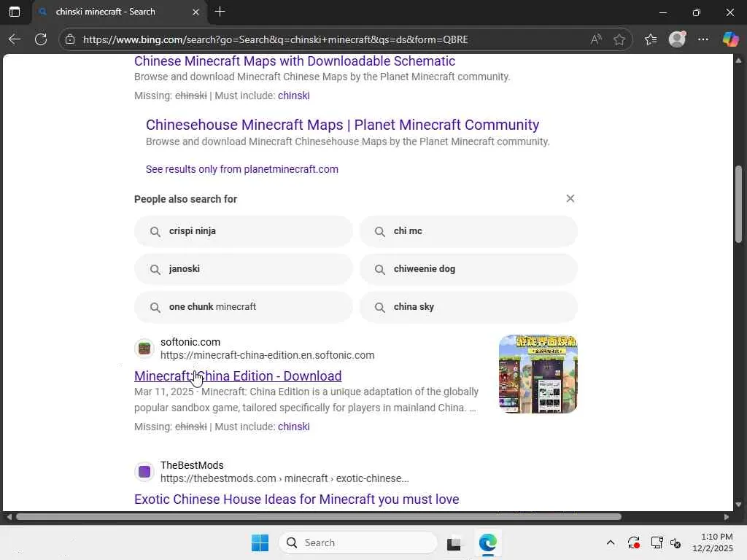This screenshot has width=747, height=560.
Task: Click the scroll up arrow
Action: click(x=738, y=61)
